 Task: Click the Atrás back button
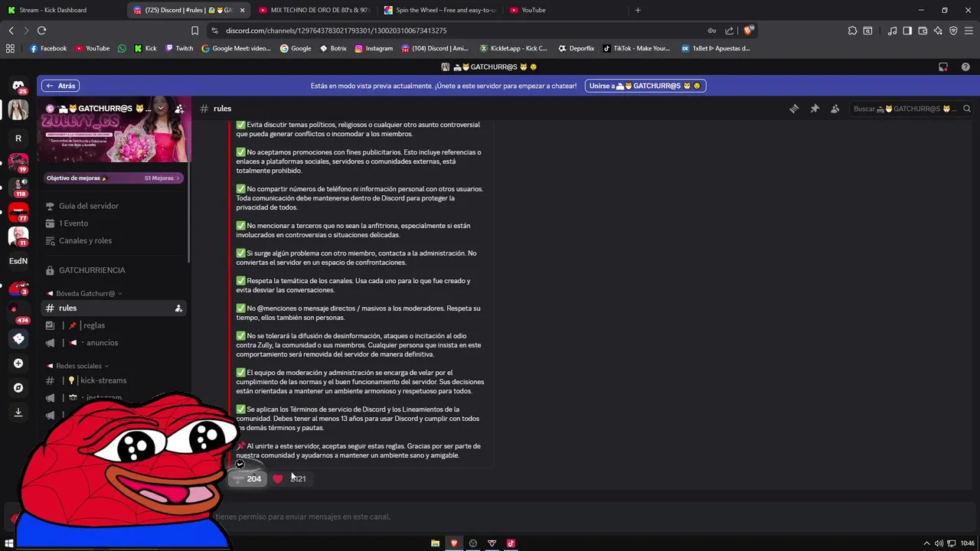tap(61, 86)
